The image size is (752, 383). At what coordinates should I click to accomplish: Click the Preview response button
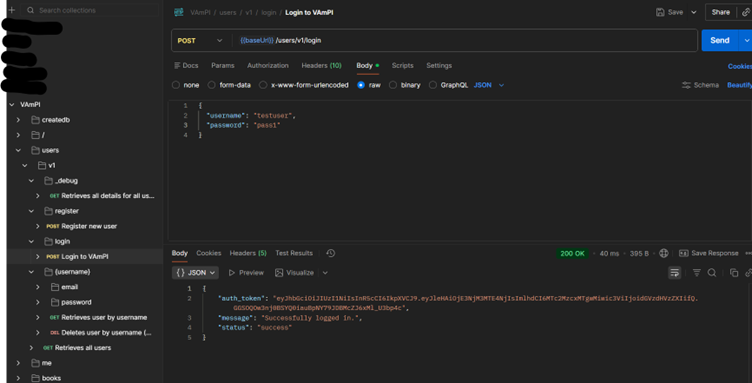[x=246, y=273]
